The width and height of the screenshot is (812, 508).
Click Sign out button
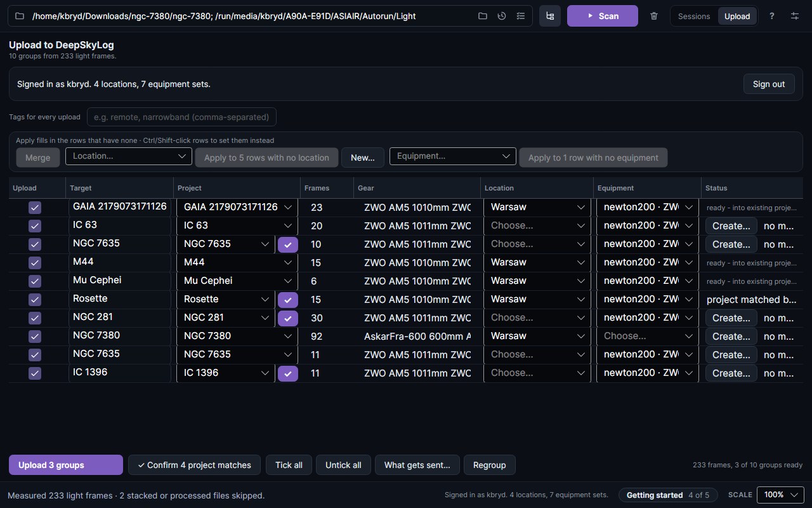[769, 84]
